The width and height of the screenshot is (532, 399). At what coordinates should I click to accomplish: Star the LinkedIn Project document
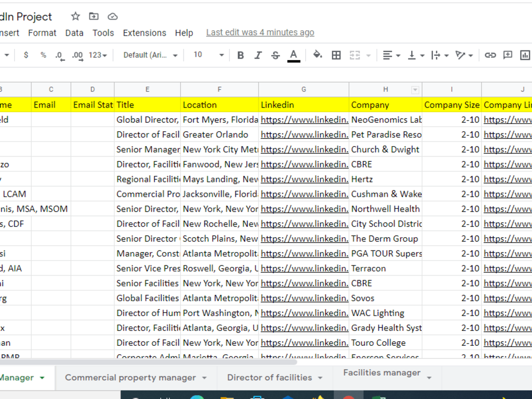(76, 16)
